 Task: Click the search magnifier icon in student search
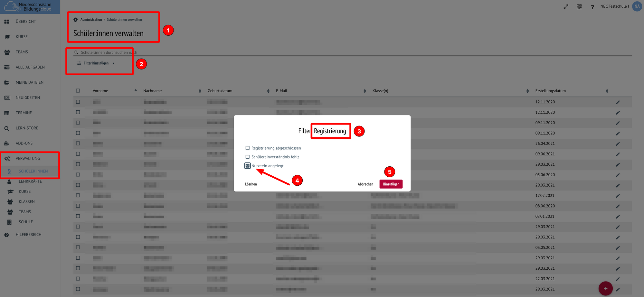pos(76,52)
